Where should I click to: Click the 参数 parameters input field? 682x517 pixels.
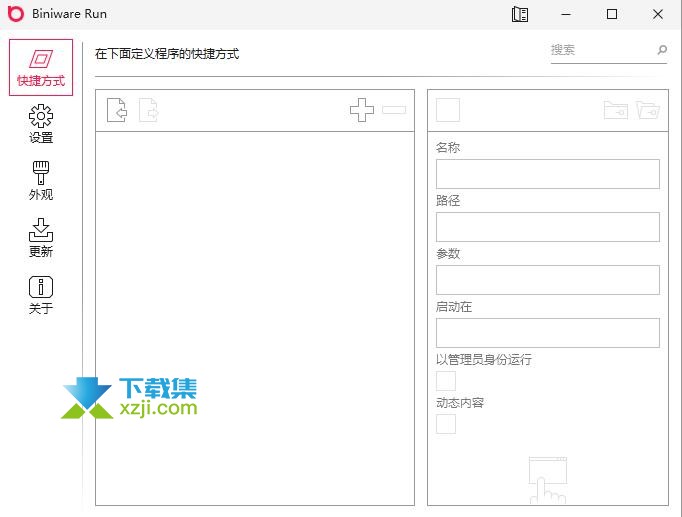(548, 280)
